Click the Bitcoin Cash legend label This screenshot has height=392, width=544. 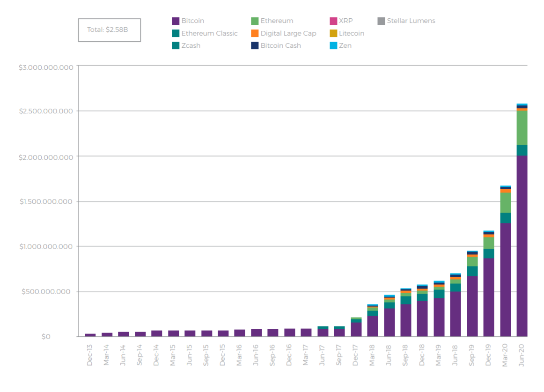click(x=280, y=45)
